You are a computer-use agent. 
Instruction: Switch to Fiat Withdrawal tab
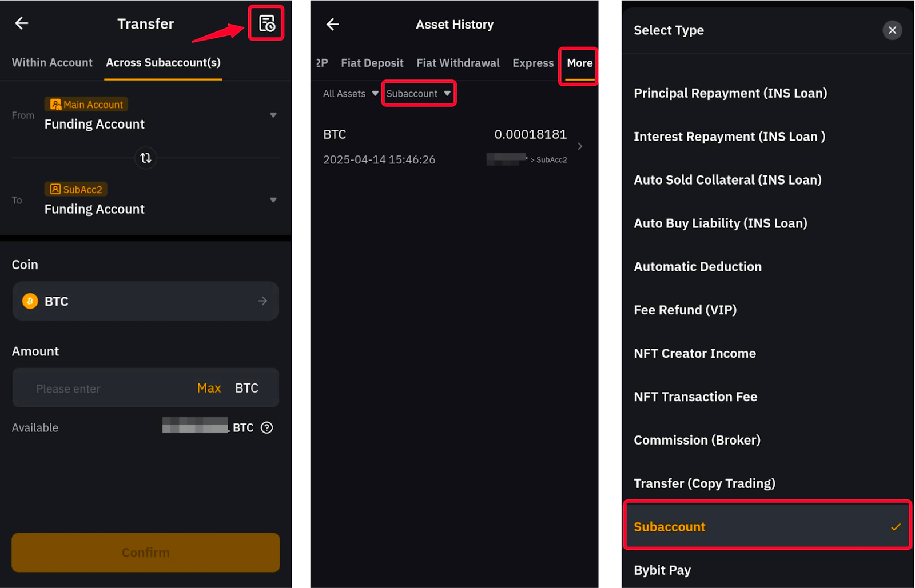pyautogui.click(x=457, y=63)
